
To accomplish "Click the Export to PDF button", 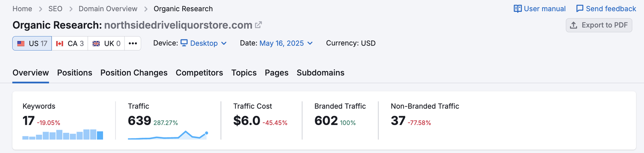I will (x=599, y=25).
